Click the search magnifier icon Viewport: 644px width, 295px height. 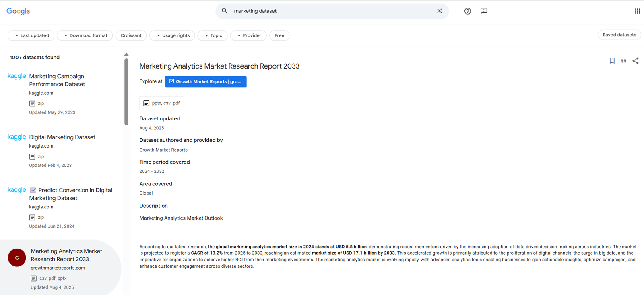(225, 11)
